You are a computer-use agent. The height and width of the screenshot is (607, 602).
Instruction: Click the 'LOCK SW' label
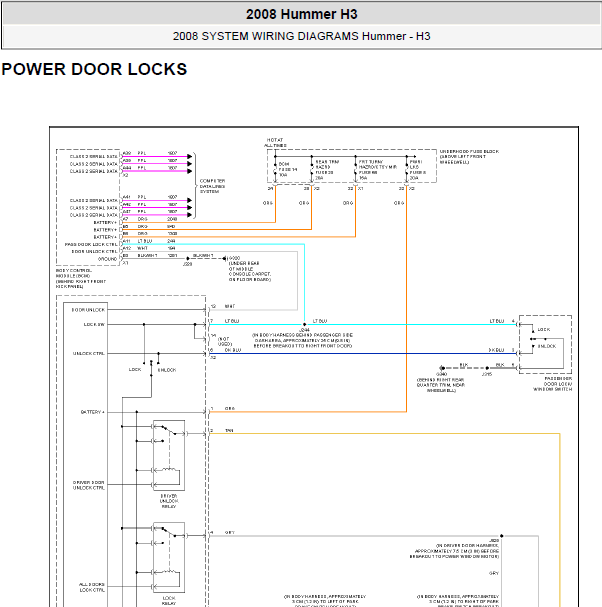click(94, 324)
